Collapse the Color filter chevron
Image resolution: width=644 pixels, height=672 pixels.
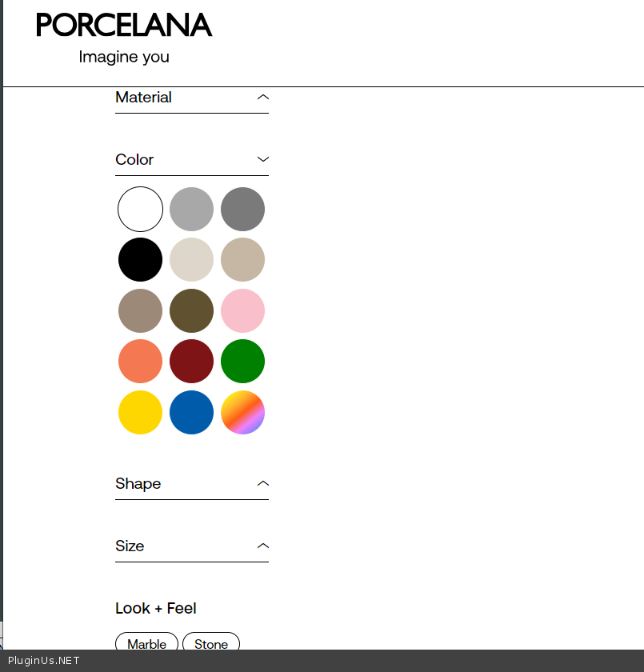tap(262, 160)
